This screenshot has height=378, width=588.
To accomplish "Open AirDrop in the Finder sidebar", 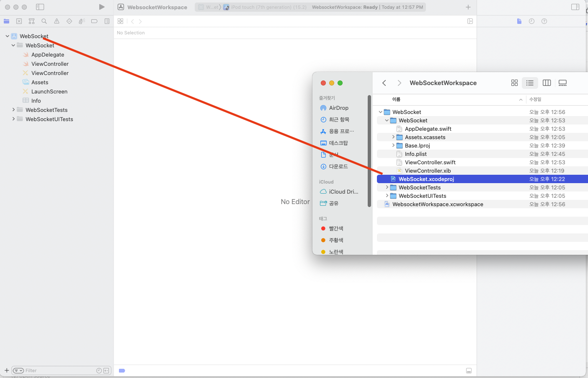I will (338, 108).
